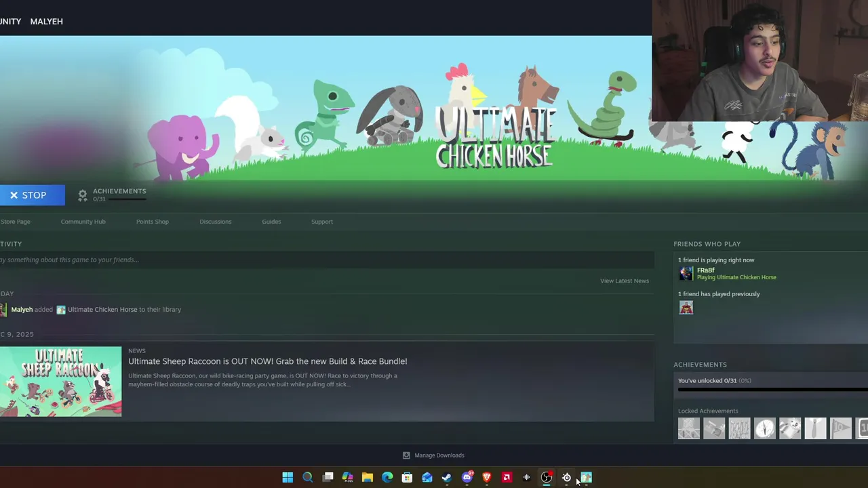Image resolution: width=868 pixels, height=488 pixels.
Task: Switch to the Discussions tab
Action: 216,222
